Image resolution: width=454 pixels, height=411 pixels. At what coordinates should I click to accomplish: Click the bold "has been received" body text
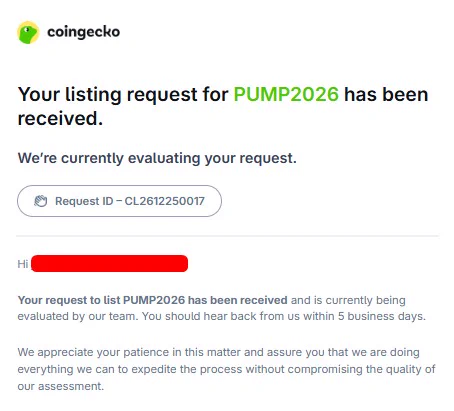[238, 300]
